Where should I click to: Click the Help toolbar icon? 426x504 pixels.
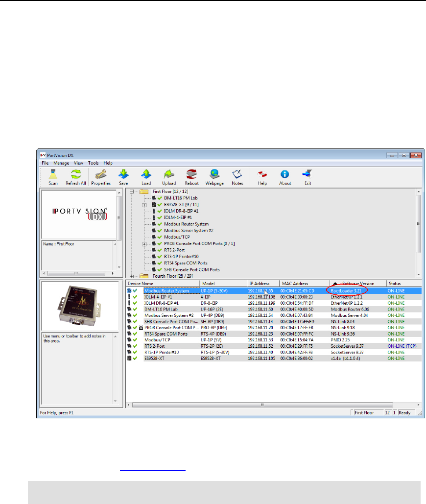[262, 177]
